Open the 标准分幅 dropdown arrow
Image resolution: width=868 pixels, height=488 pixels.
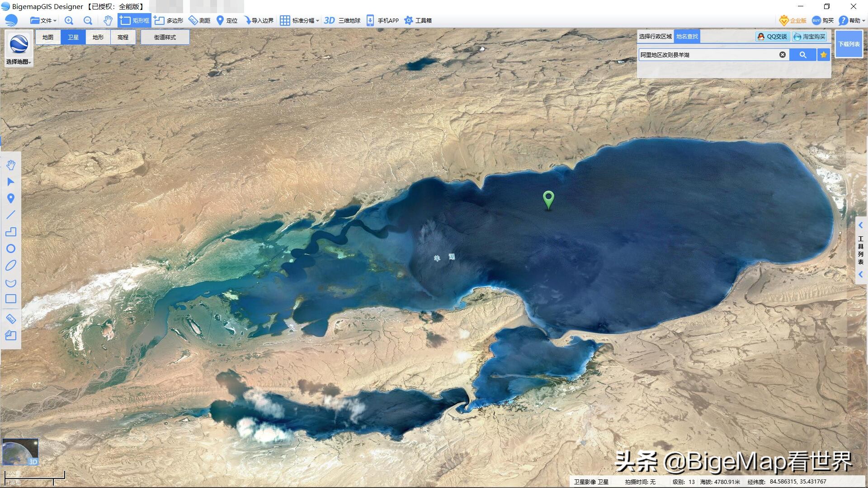click(x=318, y=20)
